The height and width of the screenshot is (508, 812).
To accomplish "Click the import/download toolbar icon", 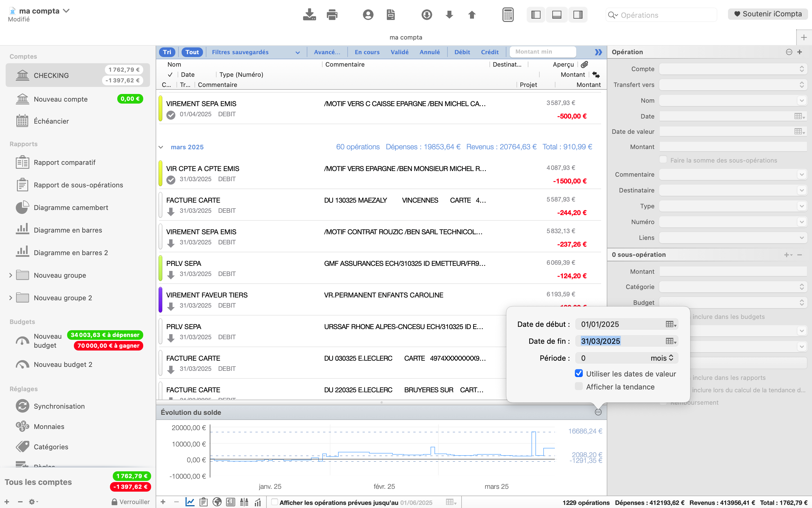I will click(x=309, y=14).
